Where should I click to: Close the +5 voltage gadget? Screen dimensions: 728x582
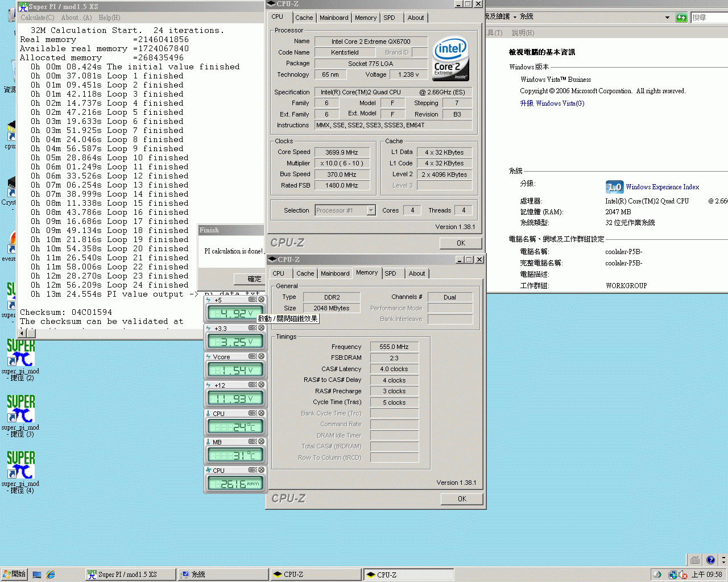(x=261, y=300)
